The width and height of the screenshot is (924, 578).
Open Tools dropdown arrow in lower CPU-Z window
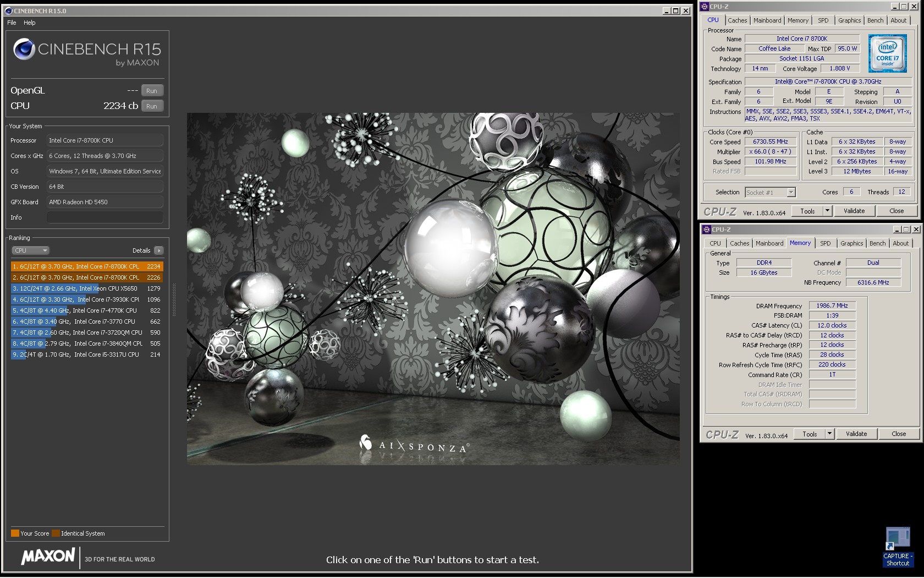point(829,434)
